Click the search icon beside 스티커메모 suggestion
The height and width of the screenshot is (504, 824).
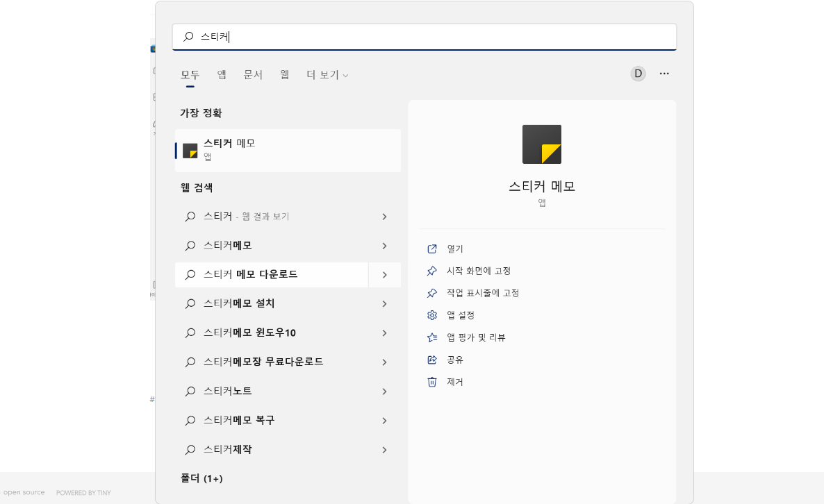190,246
